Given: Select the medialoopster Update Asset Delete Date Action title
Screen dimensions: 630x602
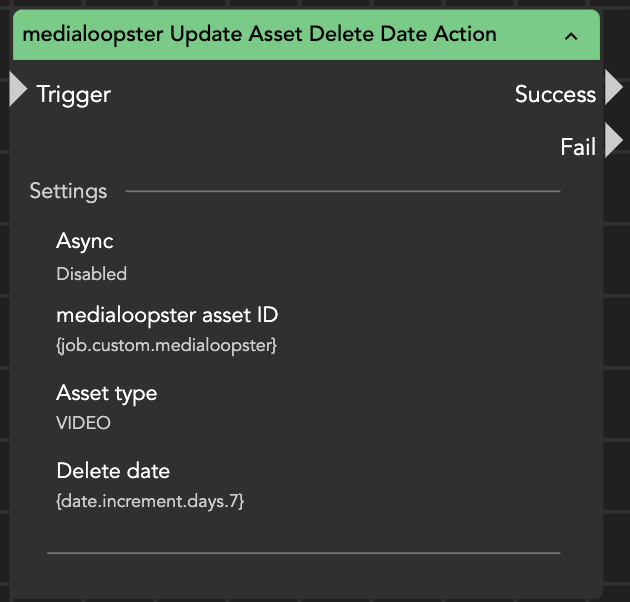Looking at the screenshot, I should (x=259, y=34).
